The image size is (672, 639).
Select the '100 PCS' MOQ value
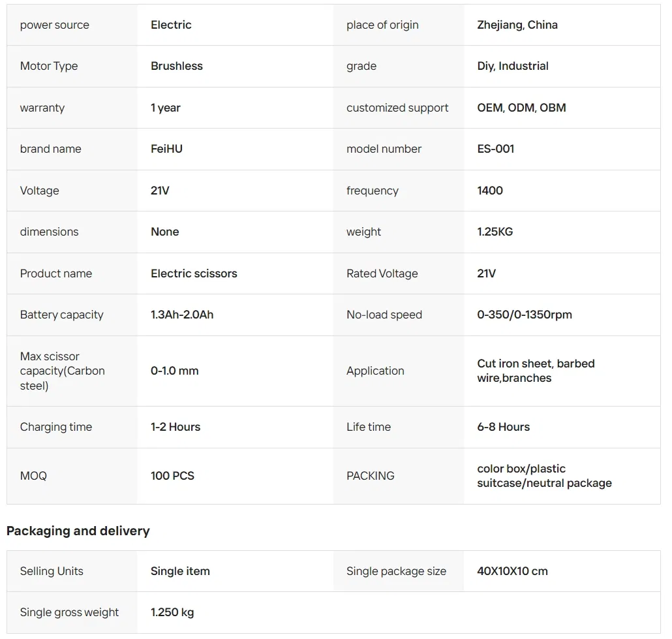[x=172, y=476]
